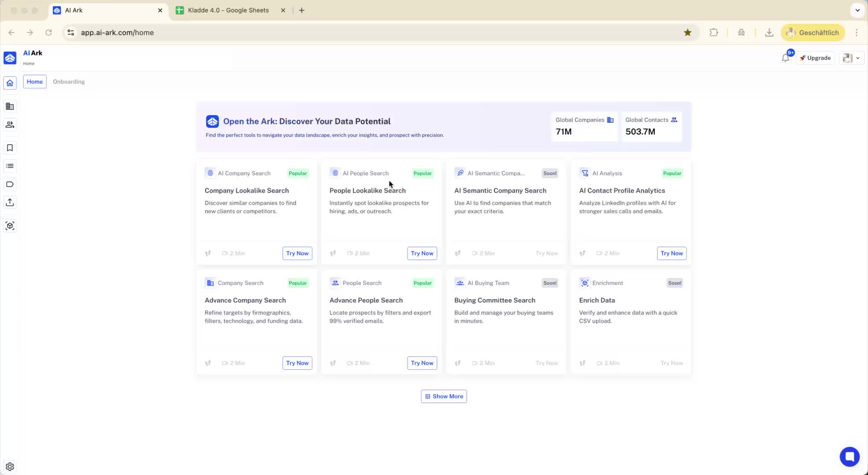Expand tools with Show More
The width and height of the screenshot is (868, 475).
point(444,396)
